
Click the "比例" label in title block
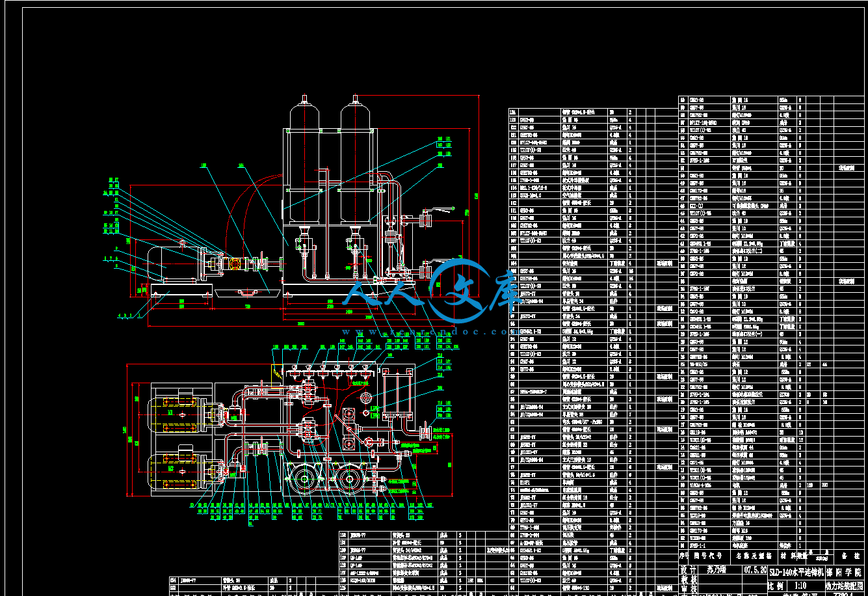pos(775,586)
